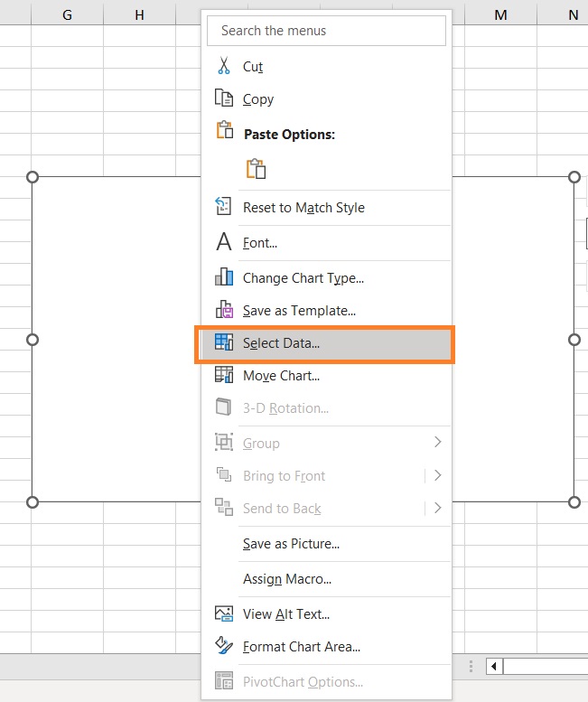This screenshot has height=702, width=588.
Task: Click the View Alt Text picture icon
Action: point(224,613)
